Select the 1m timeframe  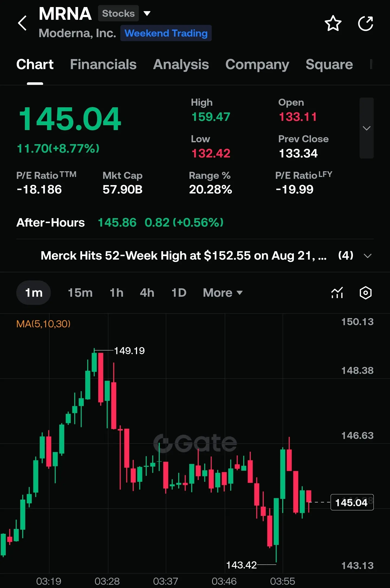click(34, 293)
